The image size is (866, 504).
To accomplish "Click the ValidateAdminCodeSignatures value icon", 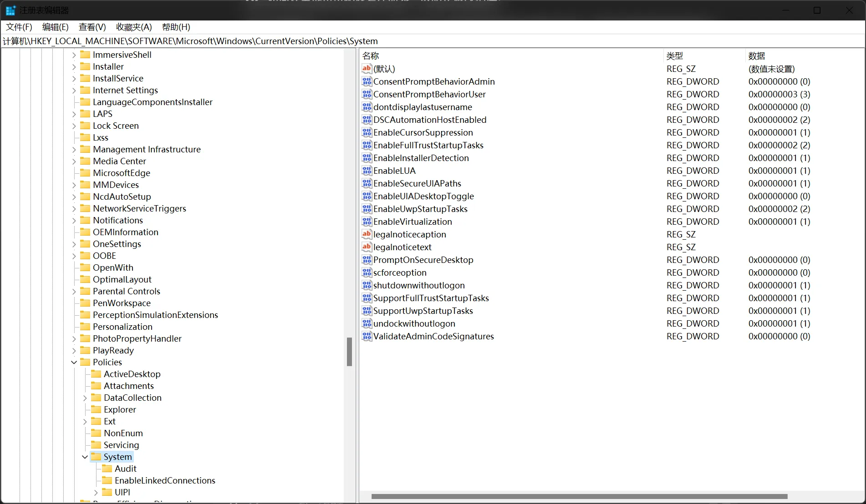I will [367, 336].
